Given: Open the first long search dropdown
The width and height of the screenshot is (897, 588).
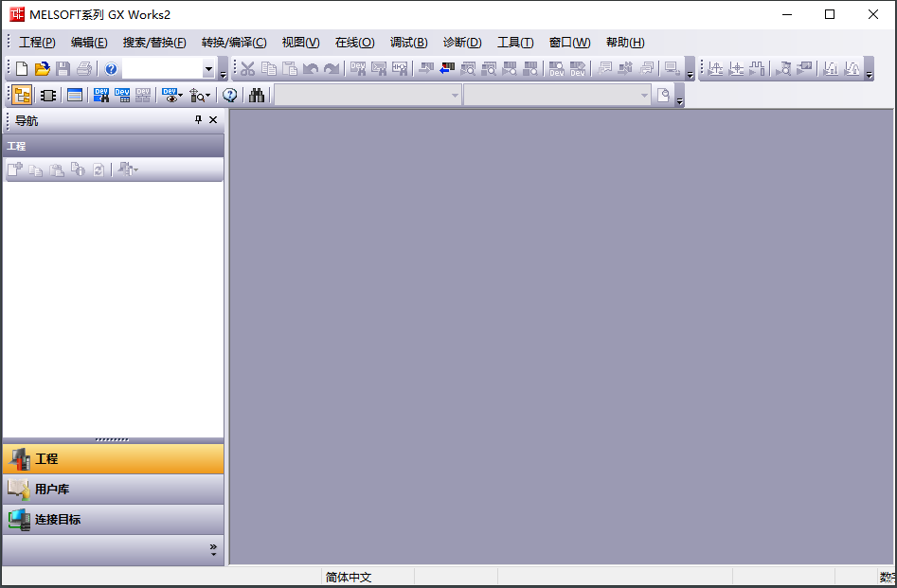Looking at the screenshot, I should tap(368, 95).
